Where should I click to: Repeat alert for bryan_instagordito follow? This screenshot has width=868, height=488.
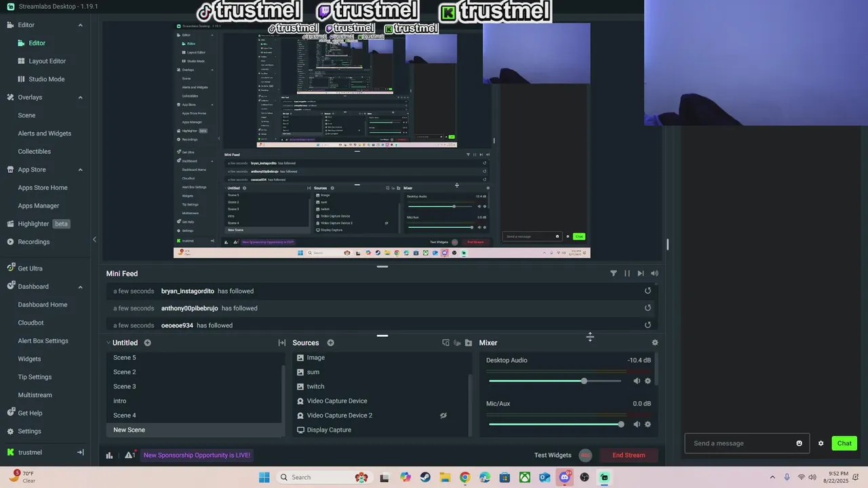coord(648,291)
